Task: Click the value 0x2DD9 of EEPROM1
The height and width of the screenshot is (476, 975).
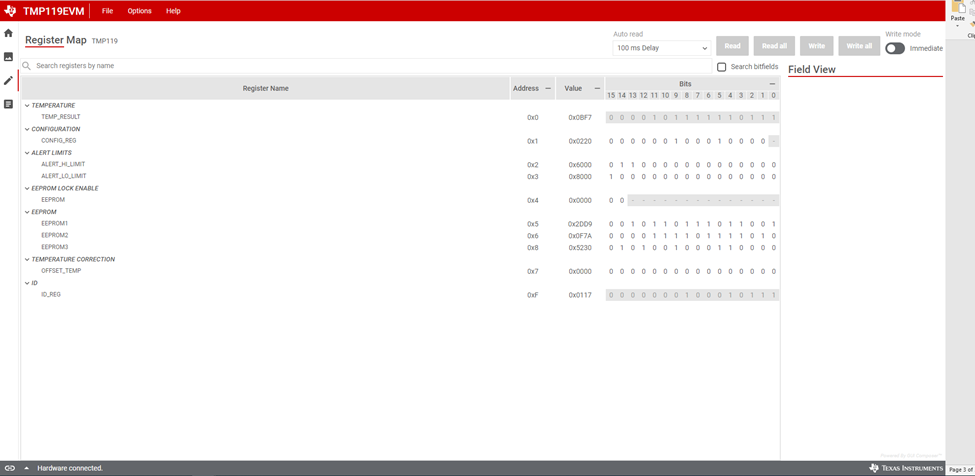Action: (580, 224)
